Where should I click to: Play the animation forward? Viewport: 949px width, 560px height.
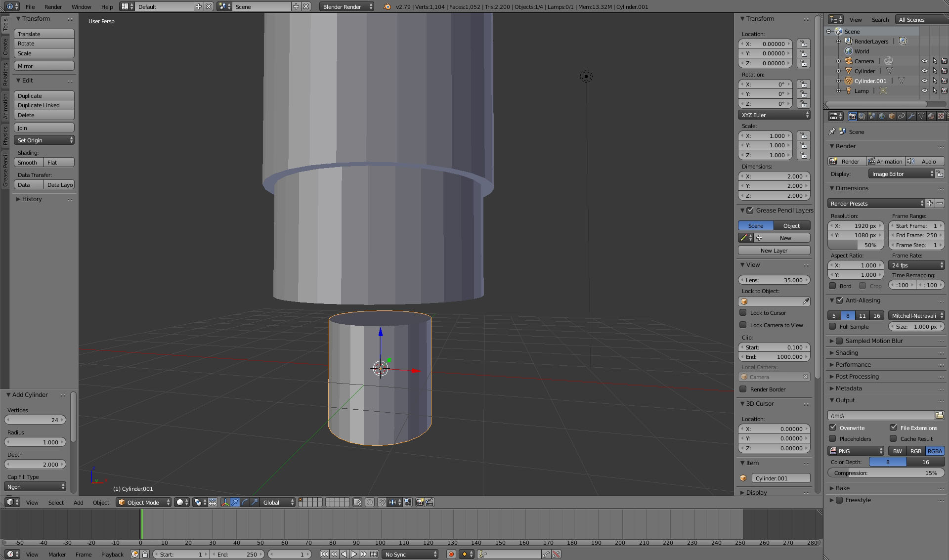(x=354, y=555)
